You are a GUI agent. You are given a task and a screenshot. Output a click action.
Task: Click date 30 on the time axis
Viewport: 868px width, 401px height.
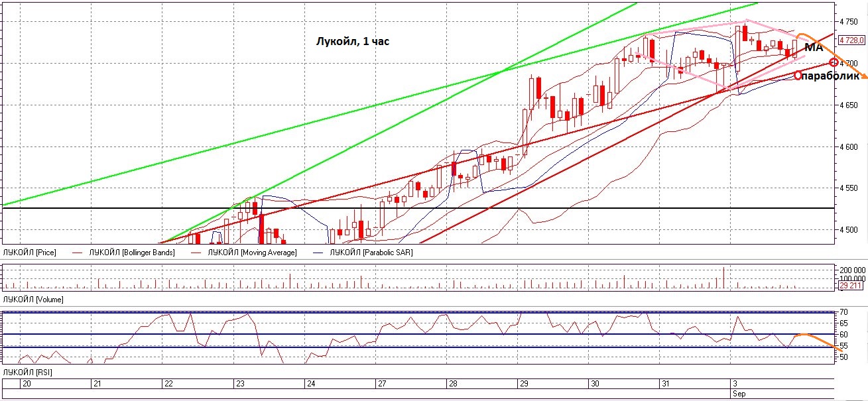pyautogui.click(x=595, y=384)
